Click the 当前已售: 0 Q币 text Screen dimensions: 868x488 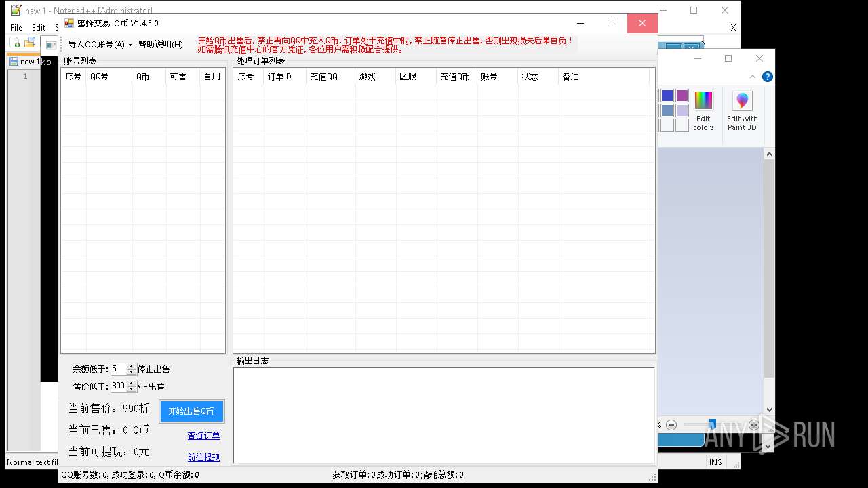(x=108, y=430)
